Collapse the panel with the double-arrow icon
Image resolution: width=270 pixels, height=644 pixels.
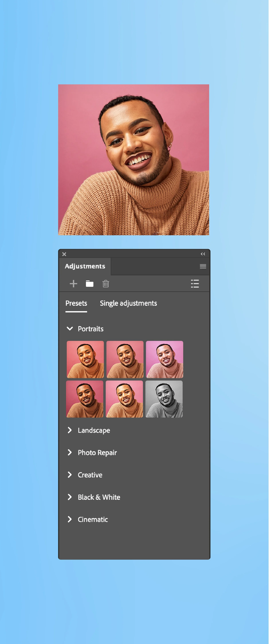(x=203, y=254)
